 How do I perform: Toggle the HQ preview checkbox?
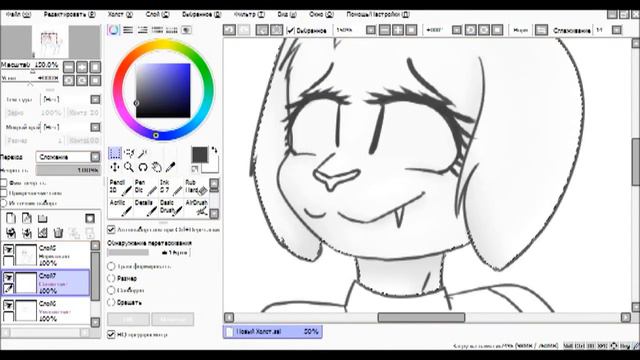point(111,335)
